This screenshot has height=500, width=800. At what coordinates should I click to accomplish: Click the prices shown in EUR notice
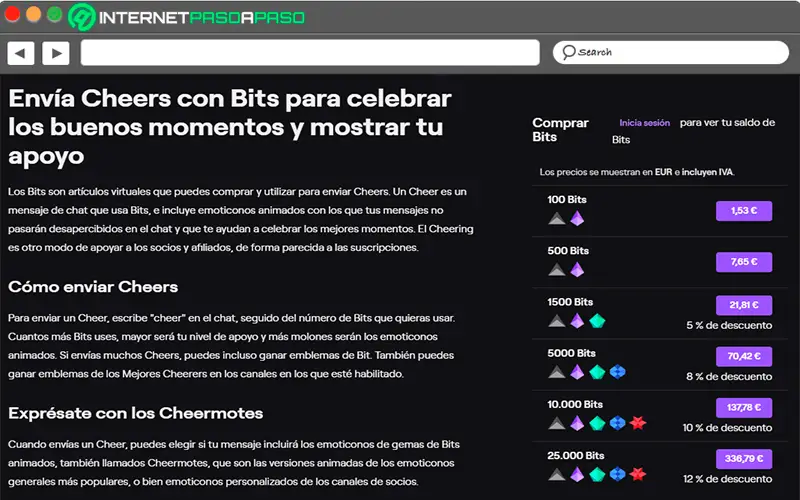637,172
